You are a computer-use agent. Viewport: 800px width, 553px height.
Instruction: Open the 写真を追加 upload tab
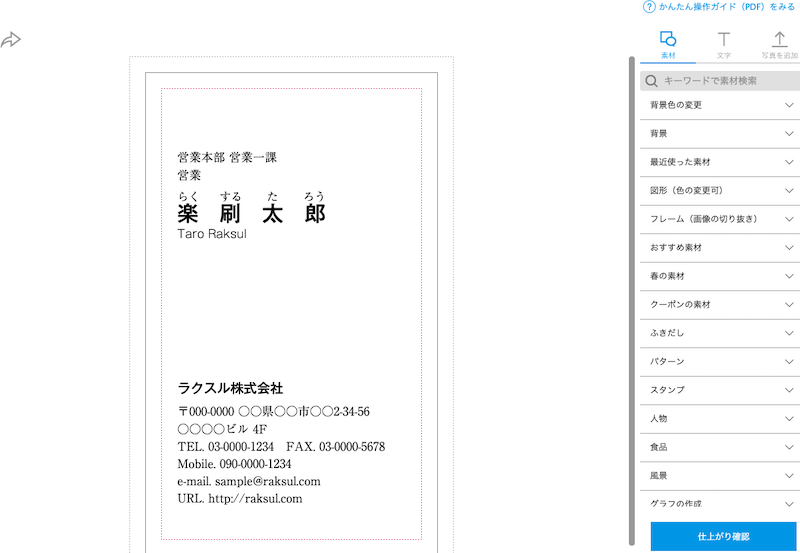click(x=779, y=45)
